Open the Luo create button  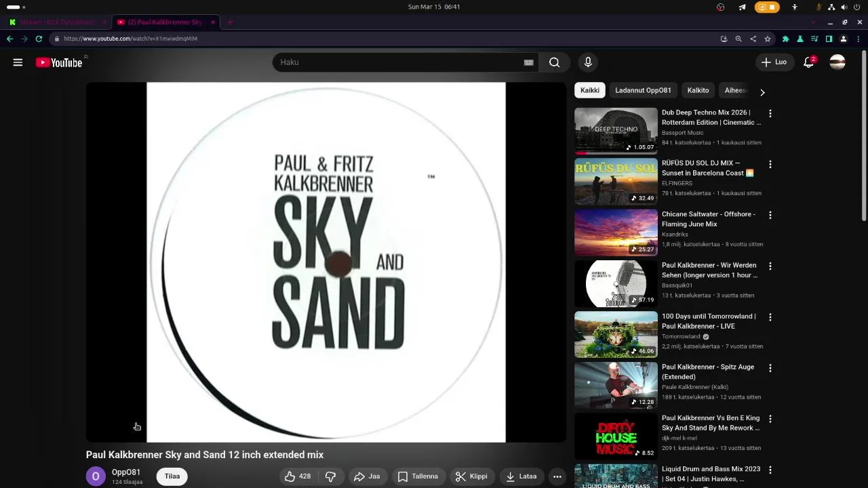tap(774, 62)
